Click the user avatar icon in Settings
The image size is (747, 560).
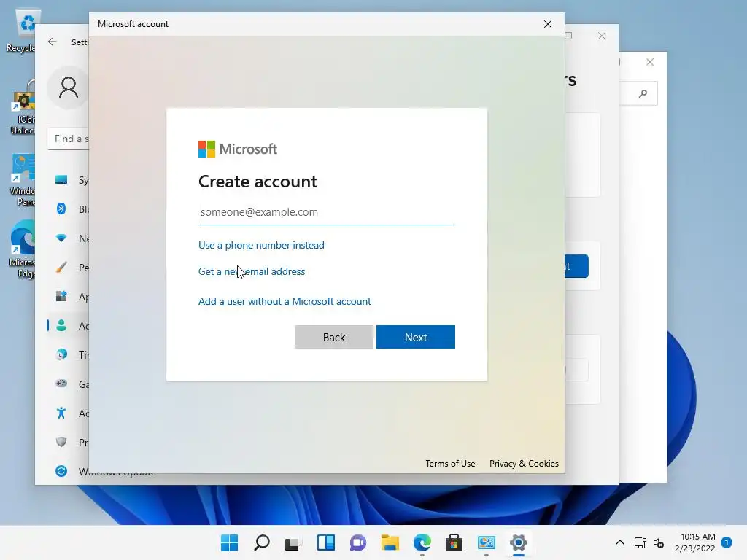coord(68,88)
